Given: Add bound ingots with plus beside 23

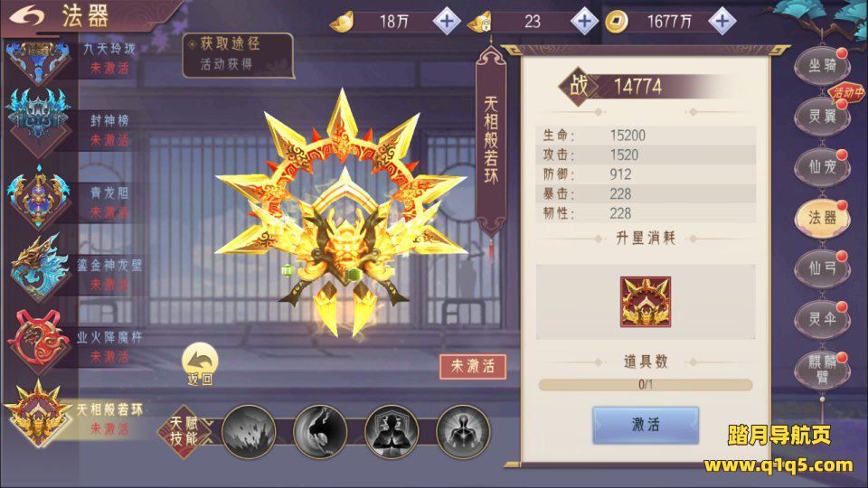Looking at the screenshot, I should click(584, 22).
